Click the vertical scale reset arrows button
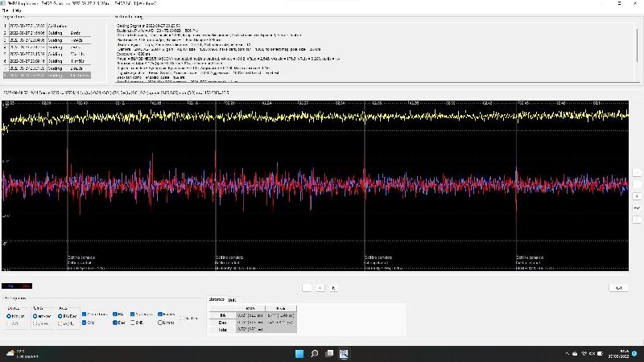This screenshot has width=644, height=362. [637, 196]
